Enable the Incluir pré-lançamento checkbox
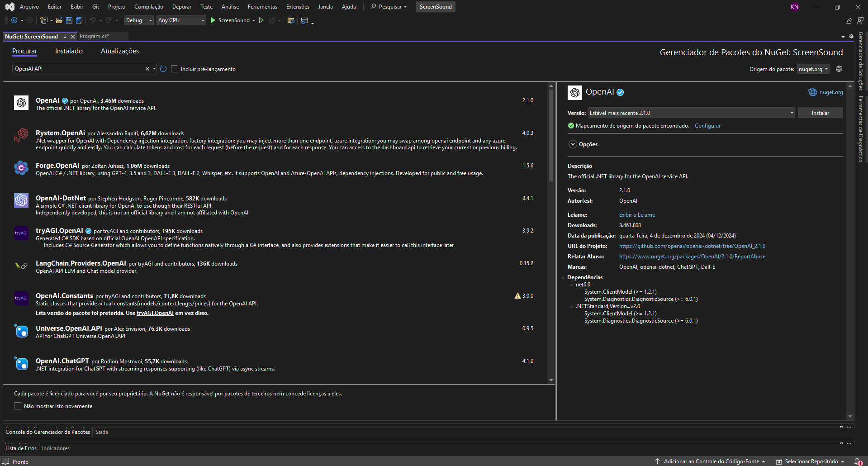The width and height of the screenshot is (868, 466). click(x=175, y=69)
